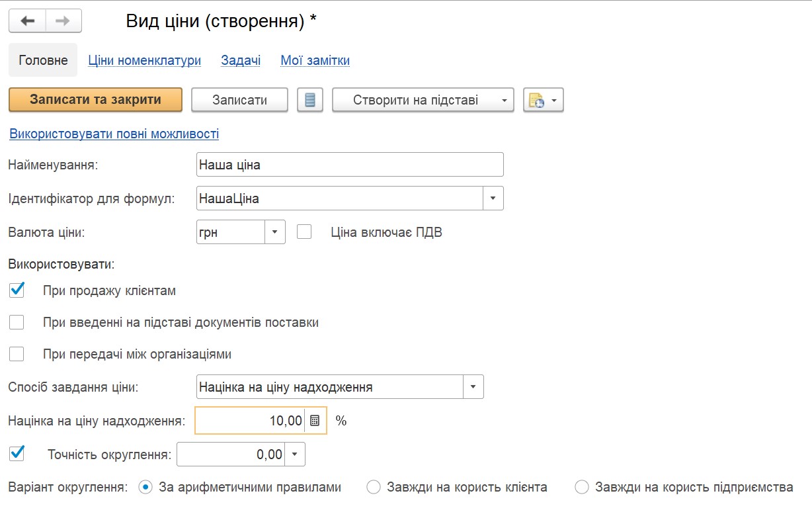Screen dimensions: 812x520
Task: Select За арифметичними правилами rounding option
Action: pyautogui.click(x=145, y=488)
